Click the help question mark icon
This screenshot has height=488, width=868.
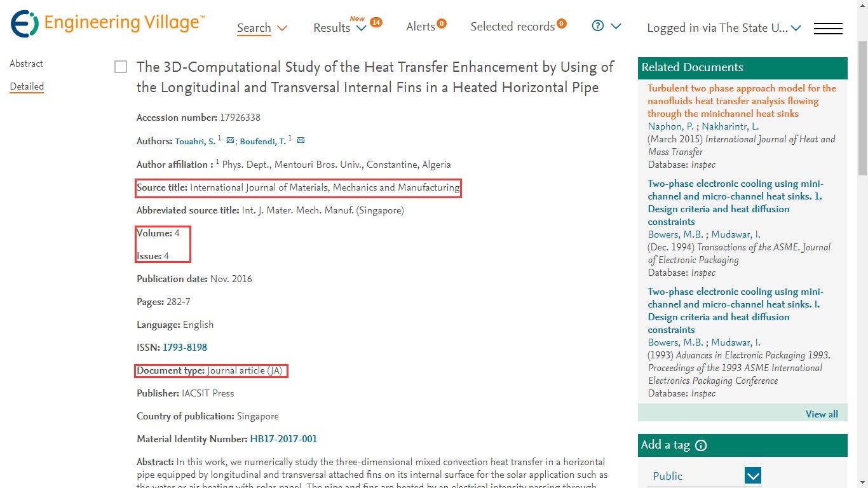point(597,26)
